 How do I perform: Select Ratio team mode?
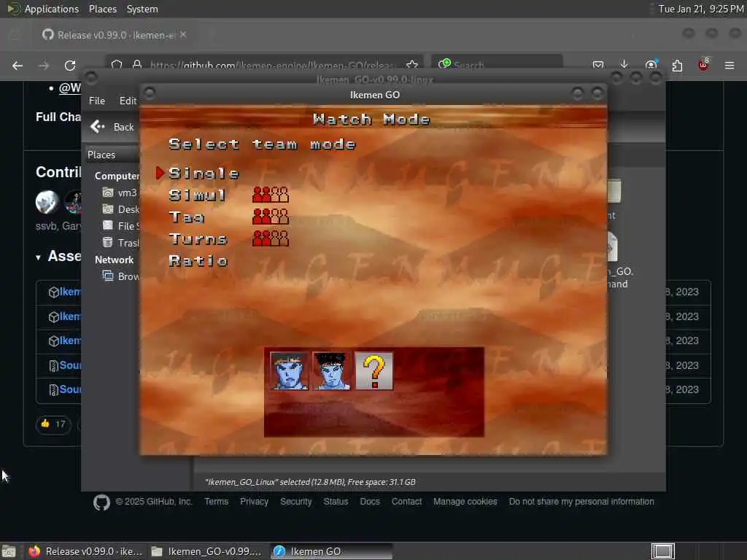point(198,261)
